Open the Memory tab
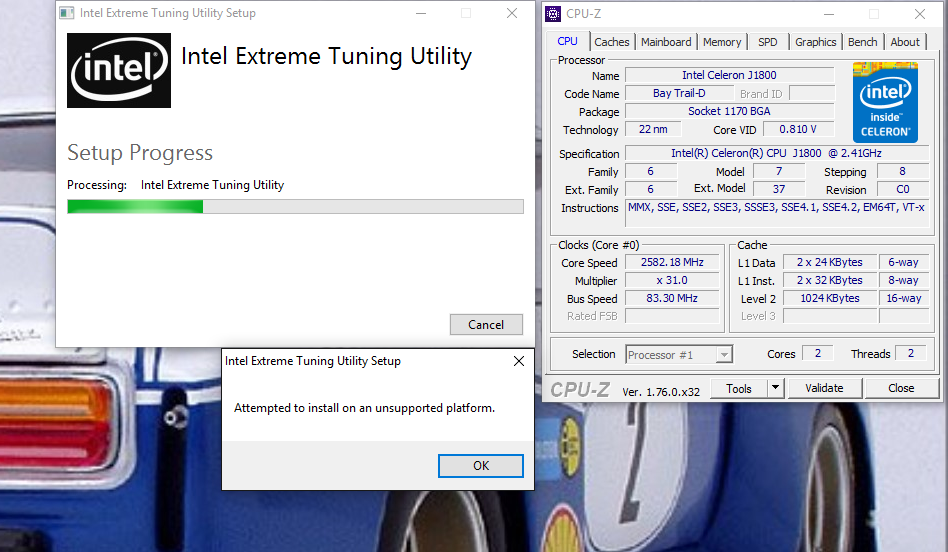The image size is (948, 552). [x=722, y=42]
